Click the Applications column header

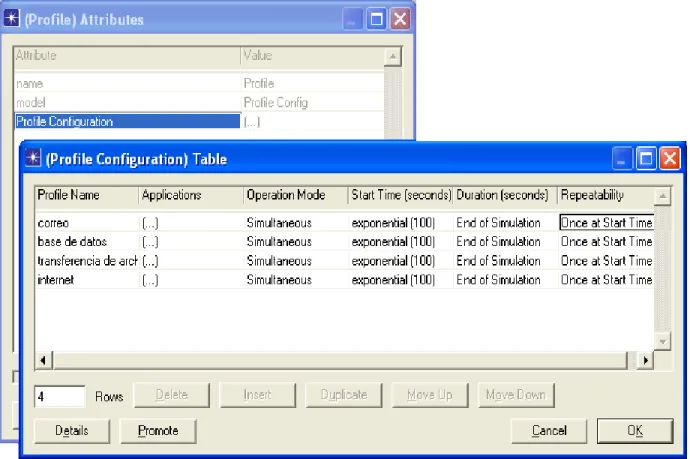point(191,195)
